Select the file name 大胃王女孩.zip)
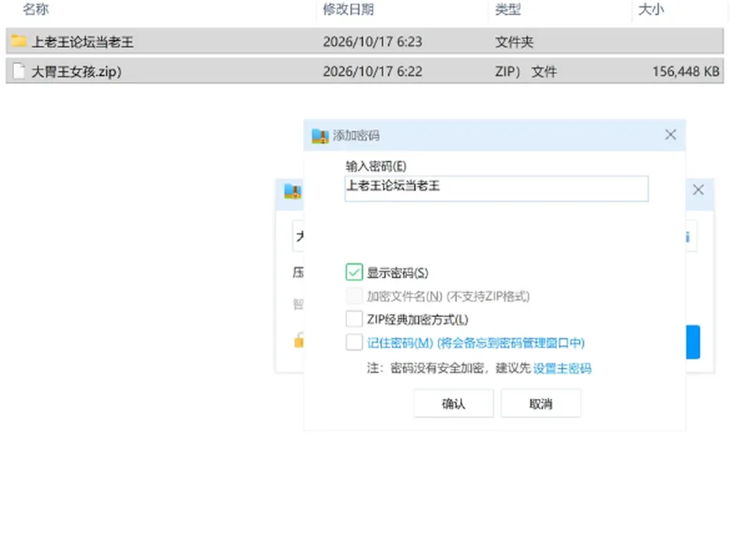Viewport: 750px width, 560px height. point(77,72)
